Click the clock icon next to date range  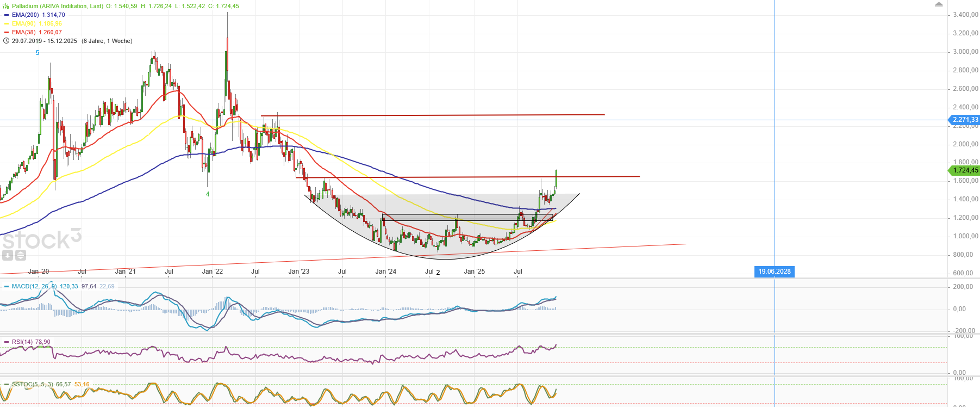[x=7, y=41]
